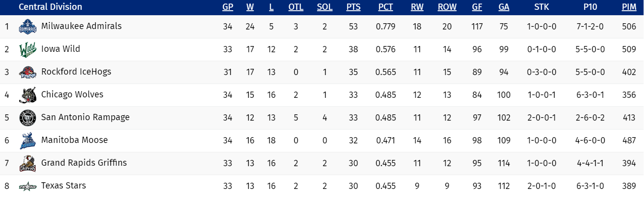This screenshot has height=197, width=644.
Task: Click the Manitoba Moose team logo
Action: (27, 141)
